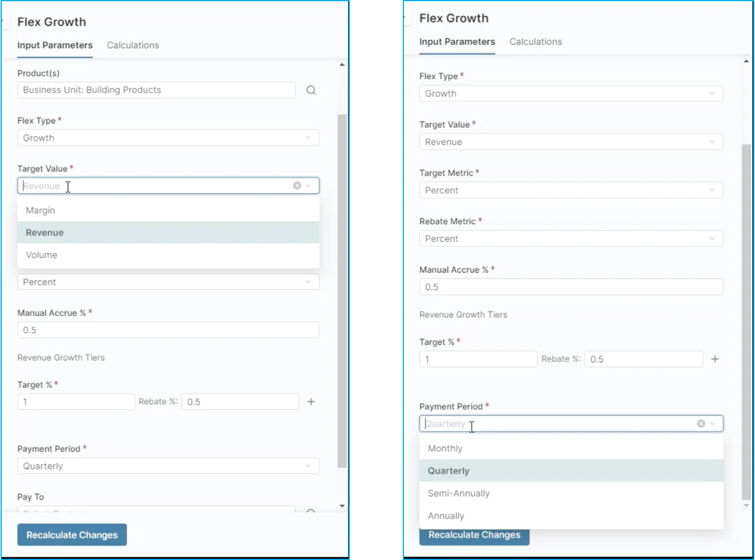Choose the Semi-Annually payment period option
The width and height of the screenshot is (755, 560).
click(459, 493)
